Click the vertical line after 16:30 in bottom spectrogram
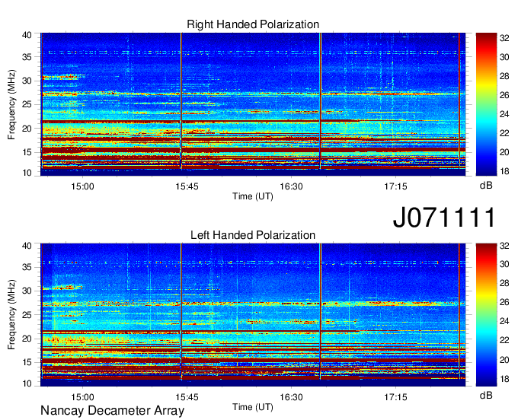 pos(321,311)
